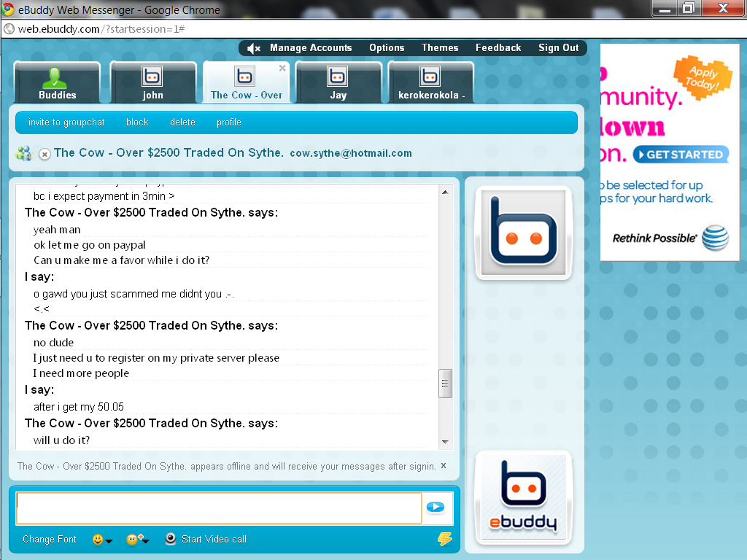747x560 pixels.
Task: Send message with blue arrow button
Action: [436, 507]
